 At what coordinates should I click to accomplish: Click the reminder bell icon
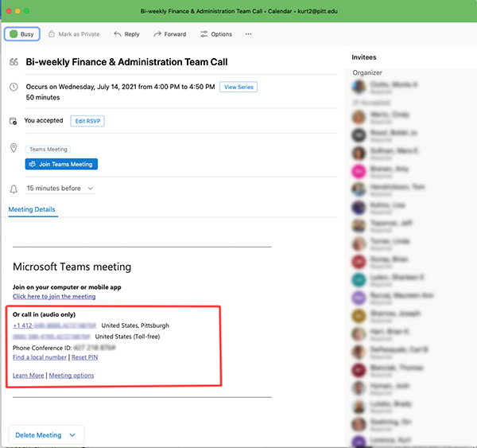[x=14, y=189]
